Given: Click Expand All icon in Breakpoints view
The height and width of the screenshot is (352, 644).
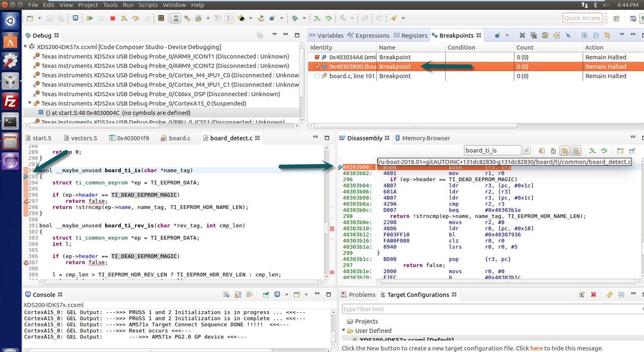Looking at the screenshot, I should point(584,36).
